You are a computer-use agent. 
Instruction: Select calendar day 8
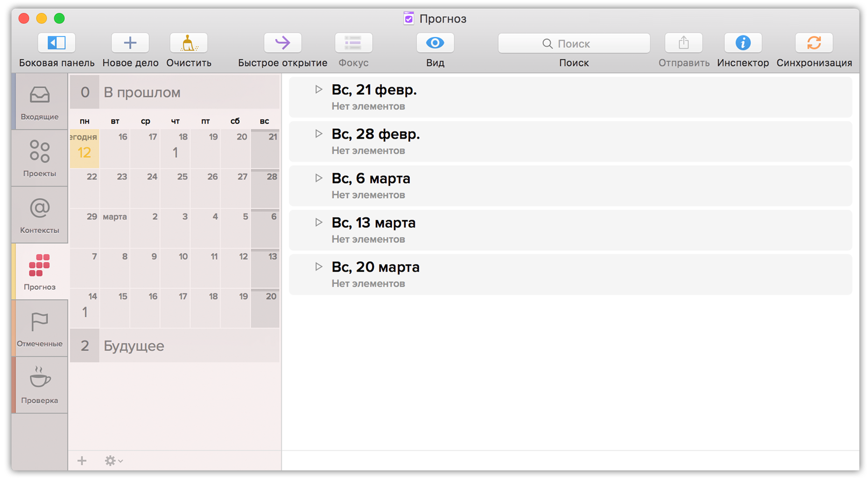tap(115, 268)
